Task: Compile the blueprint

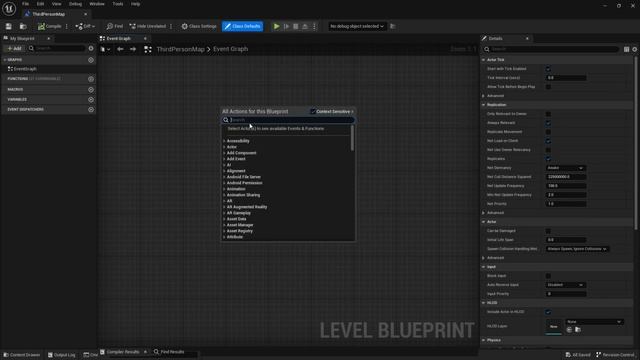Action: (x=49, y=26)
